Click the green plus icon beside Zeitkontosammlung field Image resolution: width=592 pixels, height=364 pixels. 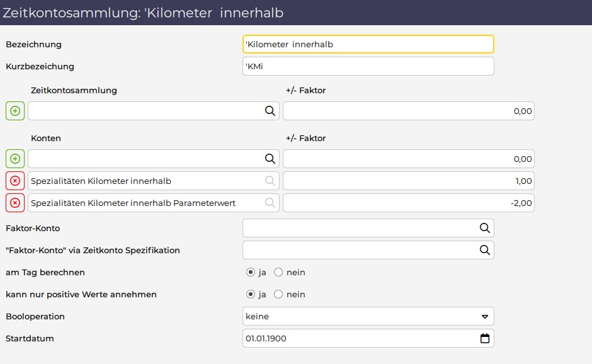coord(15,111)
